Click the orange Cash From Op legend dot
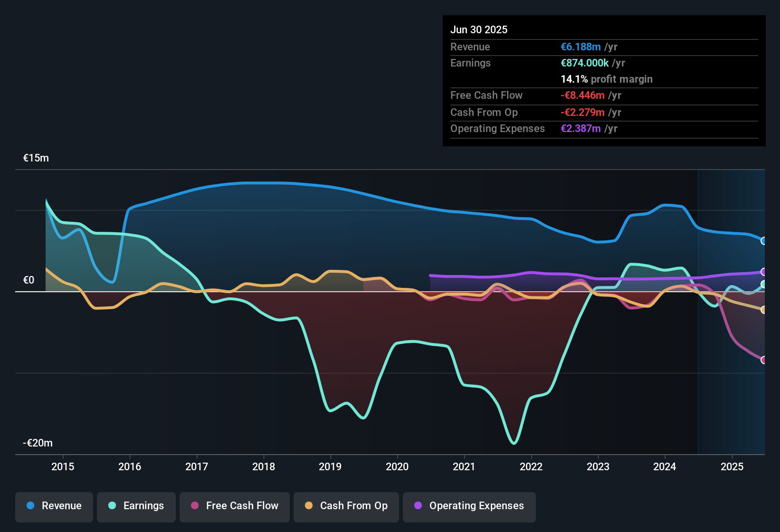Viewport: 780px width, 532px height. coord(309,506)
